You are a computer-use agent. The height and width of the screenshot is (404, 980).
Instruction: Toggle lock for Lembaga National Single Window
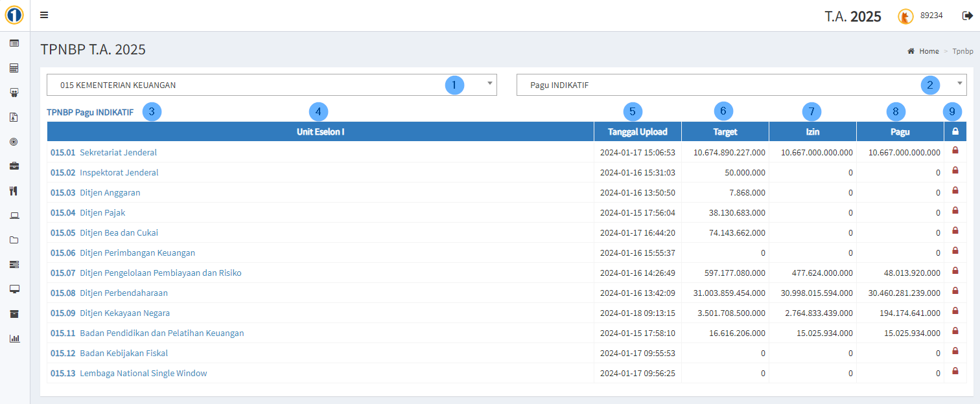pyautogui.click(x=955, y=372)
